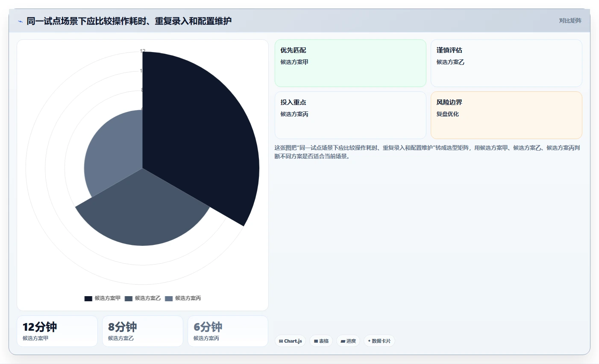This screenshot has width=599, height=364.
Task: Toggle 候选方案甲 legend swatch
Action: [88, 298]
